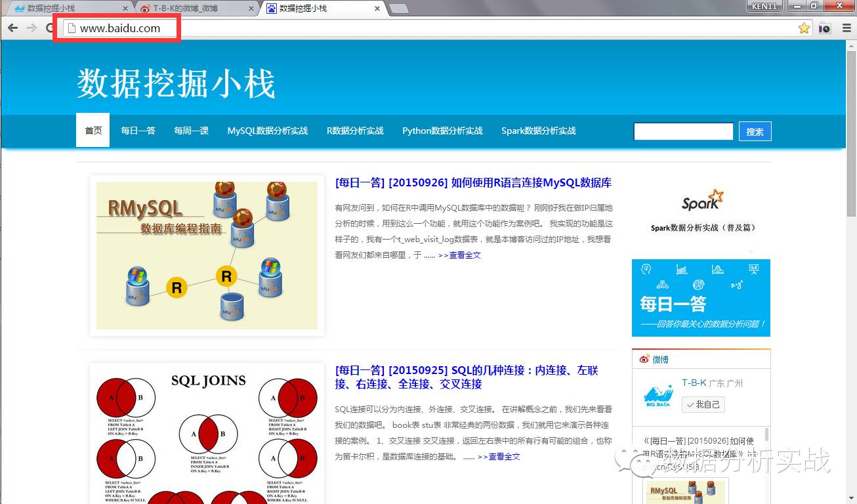Click the page scrollbar down arrow
857x504 pixels.
(851, 498)
